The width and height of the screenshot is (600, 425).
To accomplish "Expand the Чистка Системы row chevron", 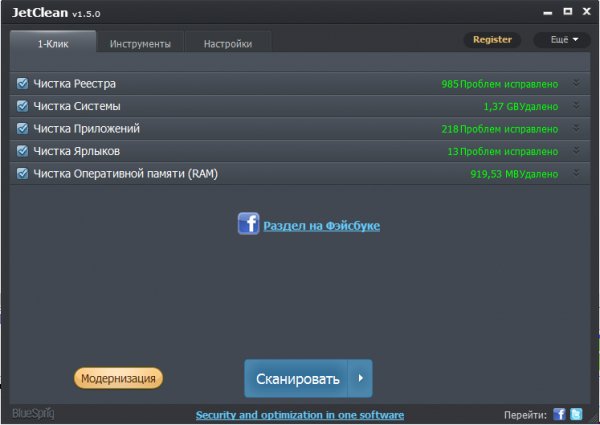I will point(576,106).
